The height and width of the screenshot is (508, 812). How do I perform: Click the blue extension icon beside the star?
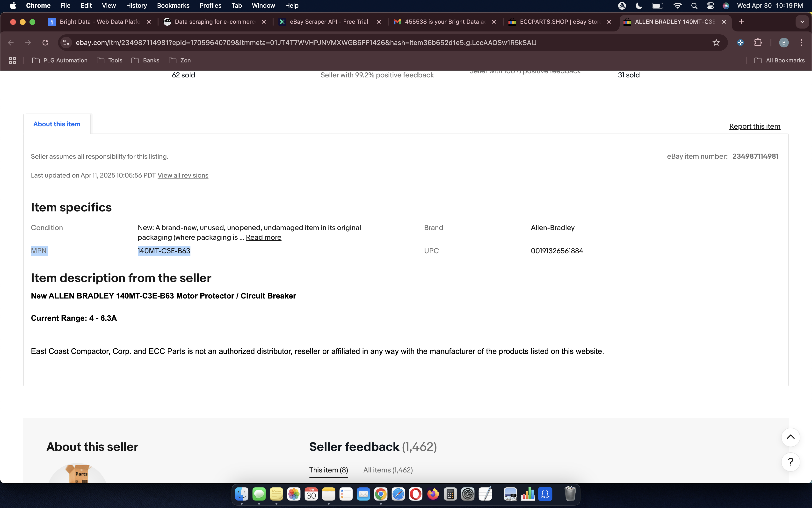[740, 43]
